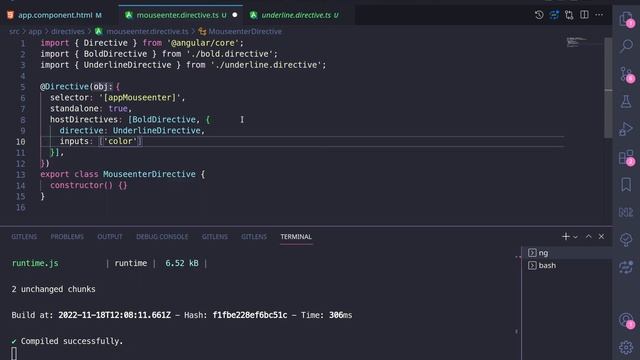Click the editor vertical scrollbar
The width and height of the screenshot is (640, 360).
point(608,88)
